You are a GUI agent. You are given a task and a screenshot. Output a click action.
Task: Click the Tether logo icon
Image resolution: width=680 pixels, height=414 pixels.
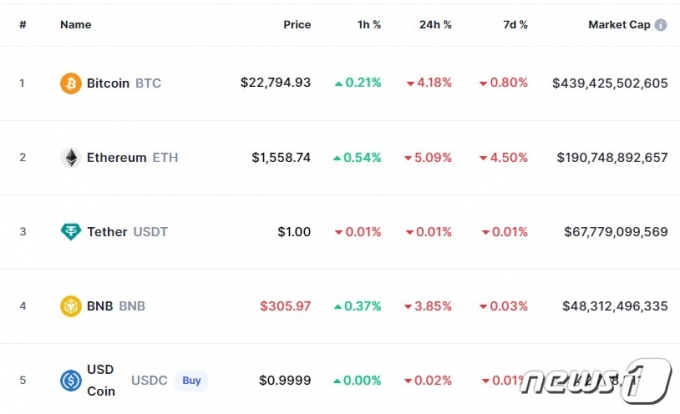(x=71, y=231)
